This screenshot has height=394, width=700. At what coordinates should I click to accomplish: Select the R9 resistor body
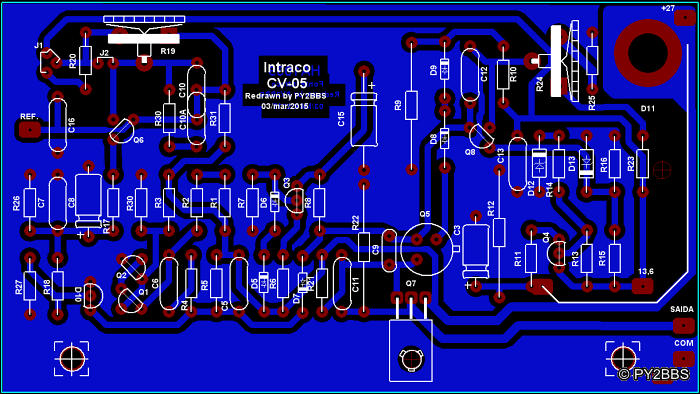pos(411,105)
